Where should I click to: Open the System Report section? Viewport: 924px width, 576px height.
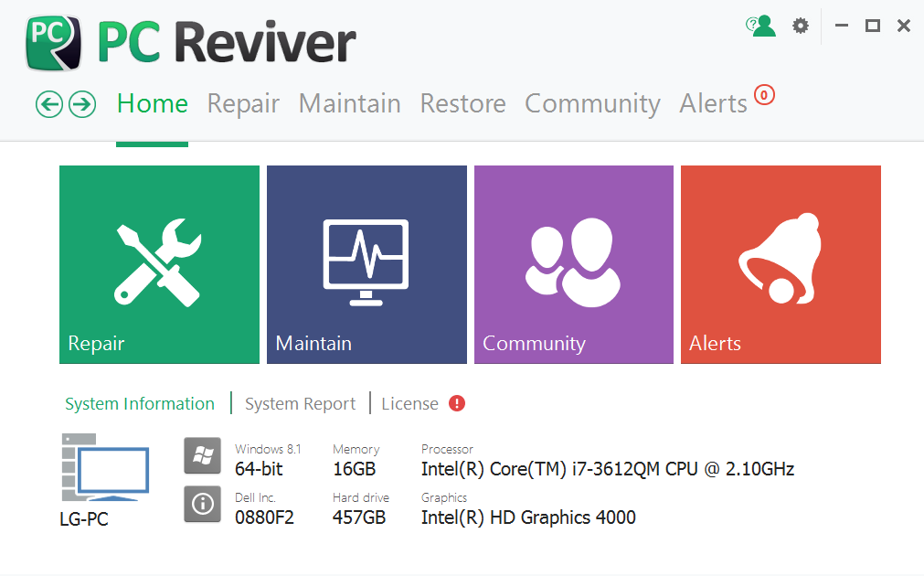301,404
